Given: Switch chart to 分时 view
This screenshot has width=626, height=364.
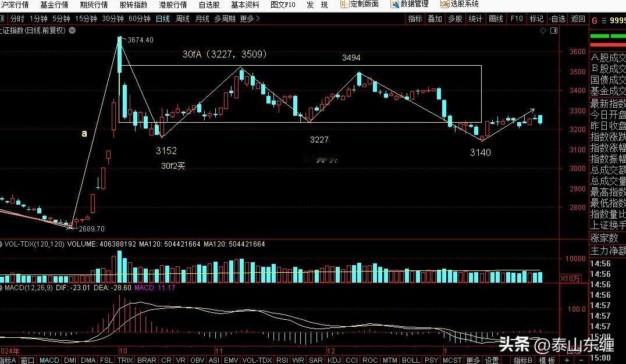Looking at the screenshot, I should click(x=17, y=19).
